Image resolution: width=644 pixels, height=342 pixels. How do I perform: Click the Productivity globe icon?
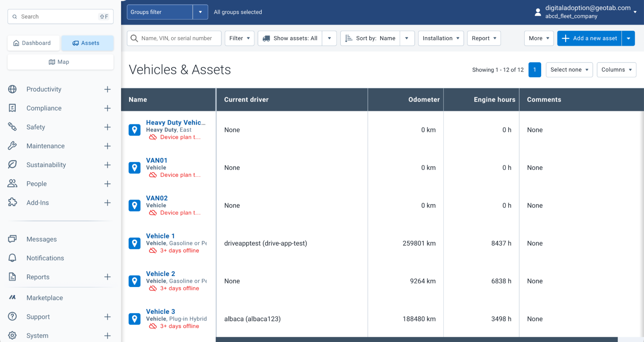[x=12, y=89]
